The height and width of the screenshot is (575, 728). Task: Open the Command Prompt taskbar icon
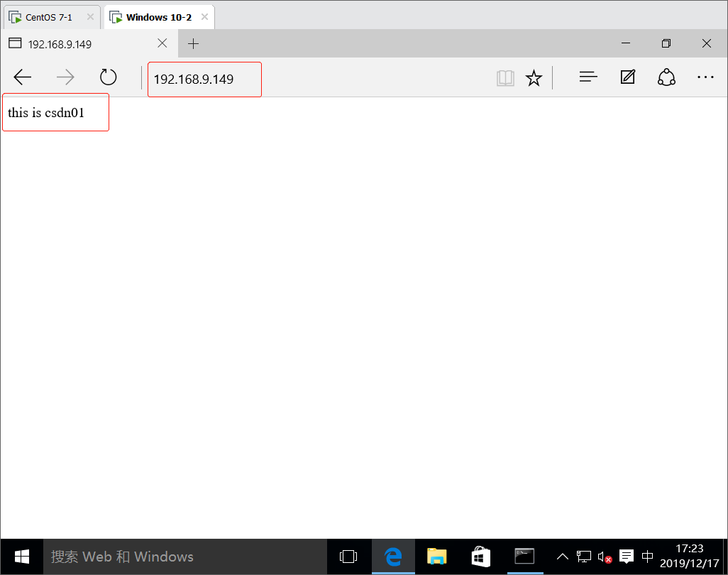[524, 557]
